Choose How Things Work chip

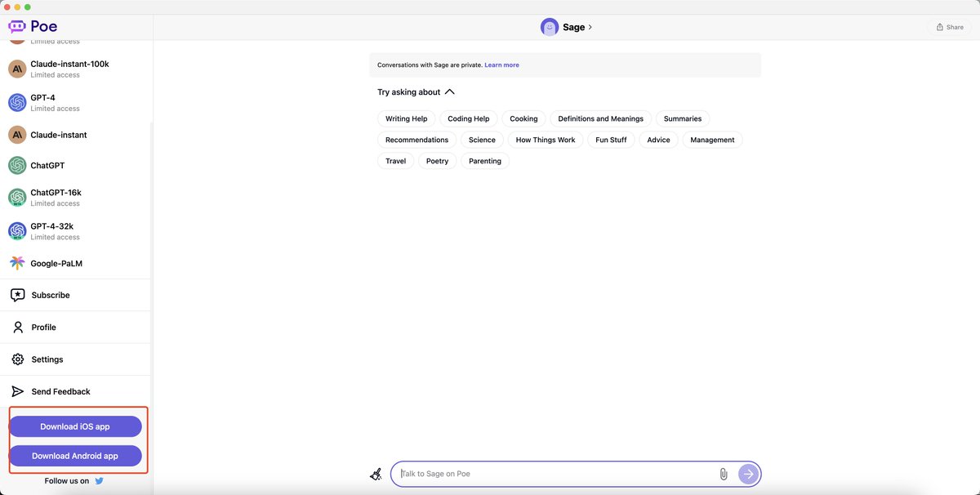click(x=546, y=140)
